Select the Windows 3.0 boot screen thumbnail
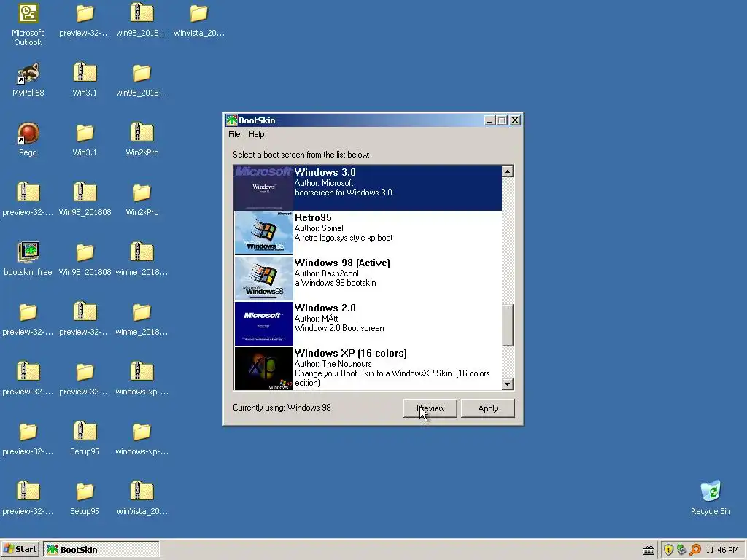Image resolution: width=747 pixels, height=560 pixels. [x=263, y=187]
